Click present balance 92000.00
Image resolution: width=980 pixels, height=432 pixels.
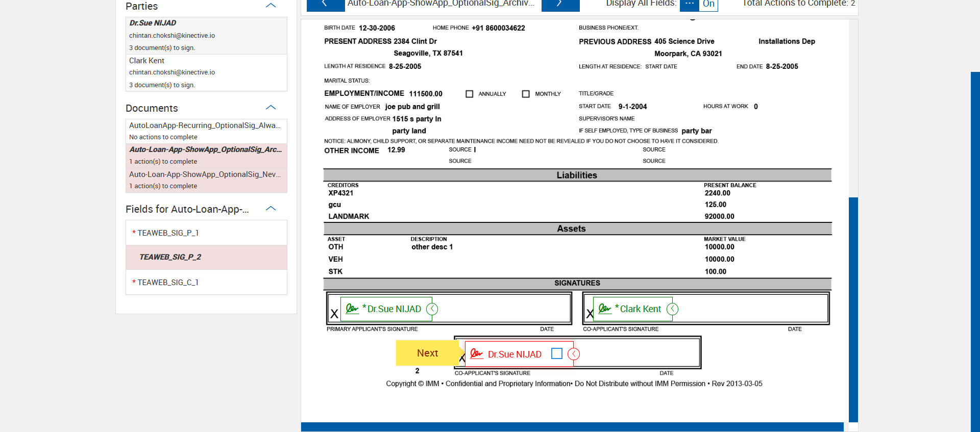point(720,216)
